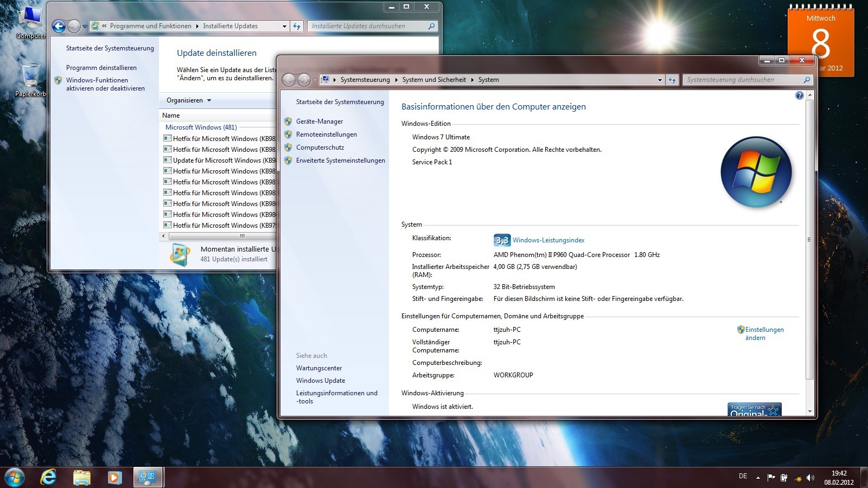
Task: Click the shield icon beside Computerschutz
Action: (x=288, y=147)
